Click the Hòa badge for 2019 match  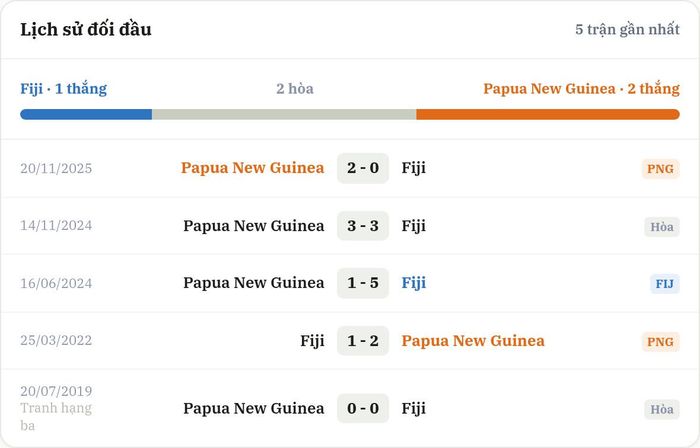coord(662,409)
